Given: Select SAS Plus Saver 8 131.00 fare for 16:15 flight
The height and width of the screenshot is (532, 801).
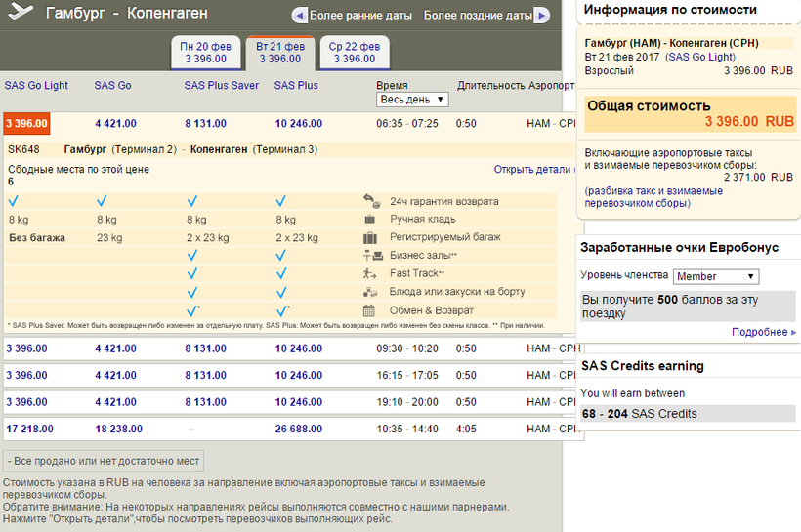Looking at the screenshot, I should click(205, 375).
